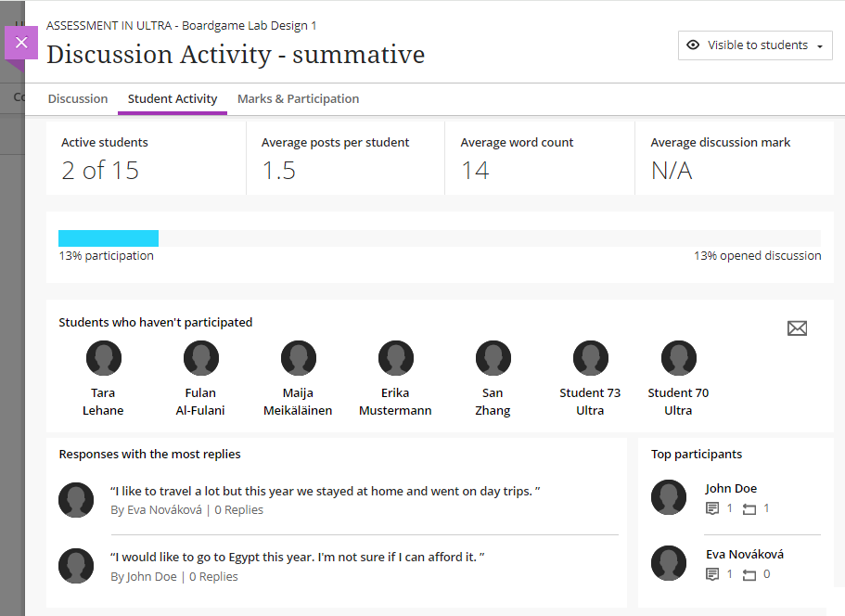Switch to the Discussion tab

pyautogui.click(x=78, y=98)
